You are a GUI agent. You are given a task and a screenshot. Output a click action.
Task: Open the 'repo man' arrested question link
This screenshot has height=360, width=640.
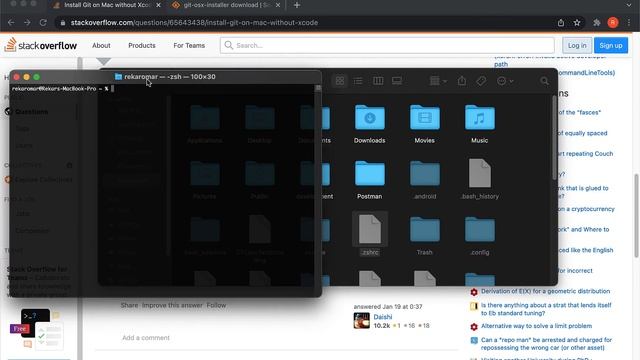[546, 344]
